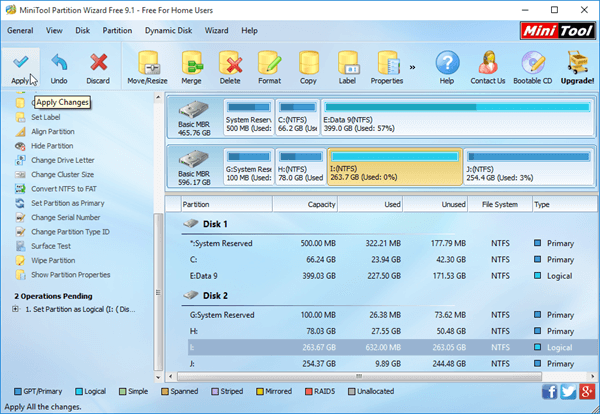Open the Help toolbar icon
This screenshot has width=600, height=414.
click(x=447, y=68)
